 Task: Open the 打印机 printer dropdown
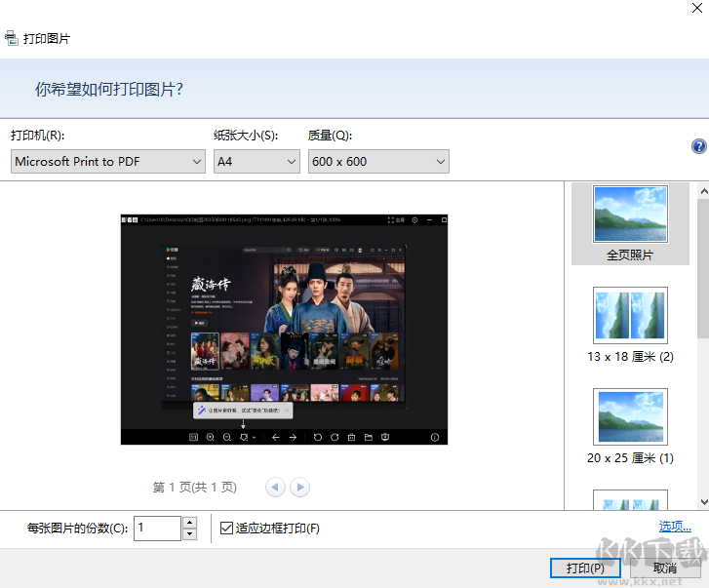coord(107,162)
